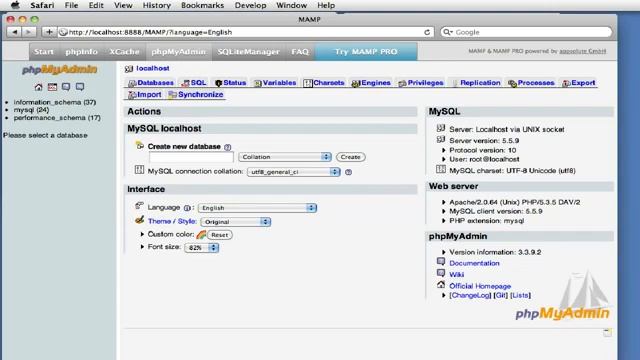The width and height of the screenshot is (640, 360).
Task: Click the Wiki icon in phpMyAdmin panel
Action: (x=441, y=273)
